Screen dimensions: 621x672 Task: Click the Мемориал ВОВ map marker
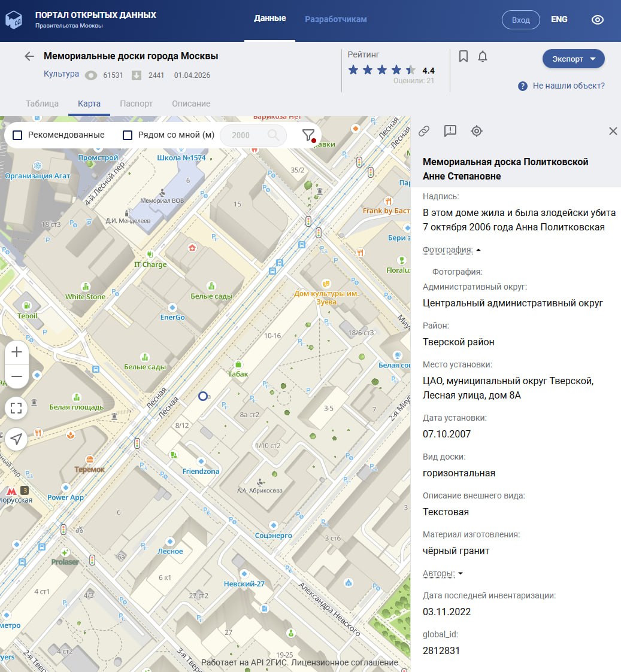[162, 193]
